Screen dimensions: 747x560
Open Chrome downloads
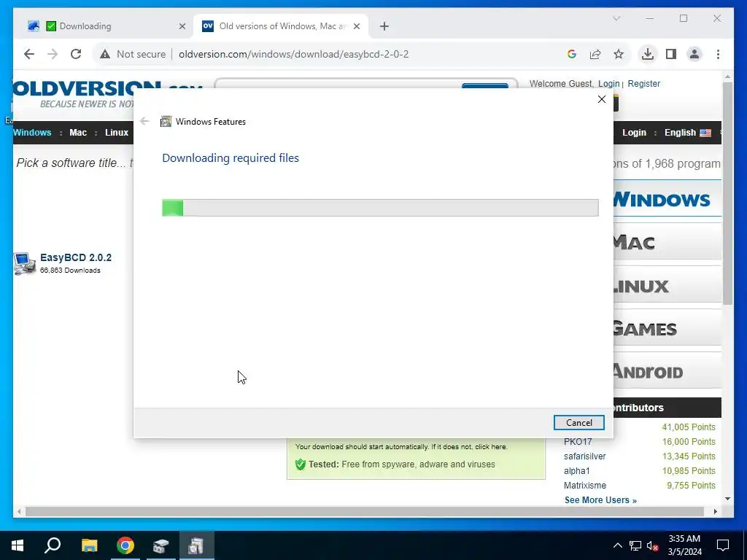click(x=648, y=54)
